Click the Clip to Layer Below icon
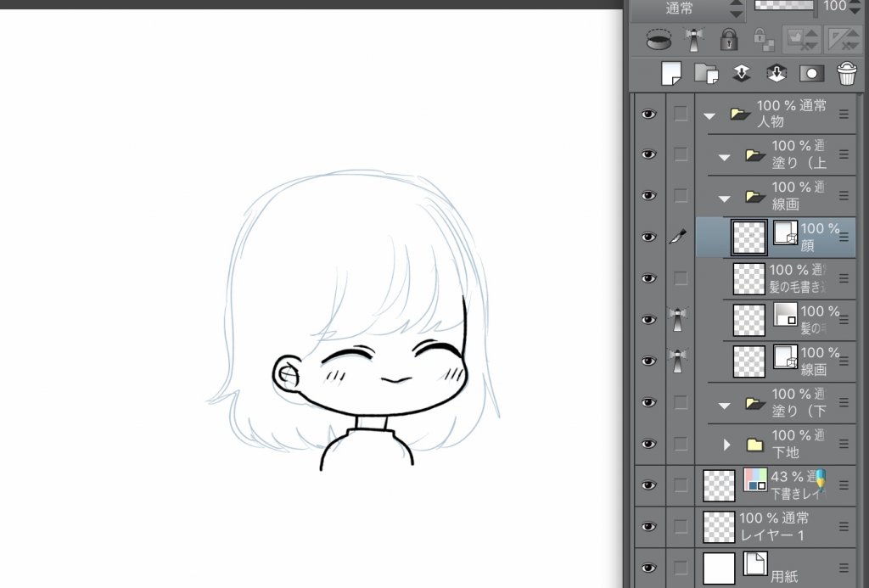869x588 pixels. point(657,39)
